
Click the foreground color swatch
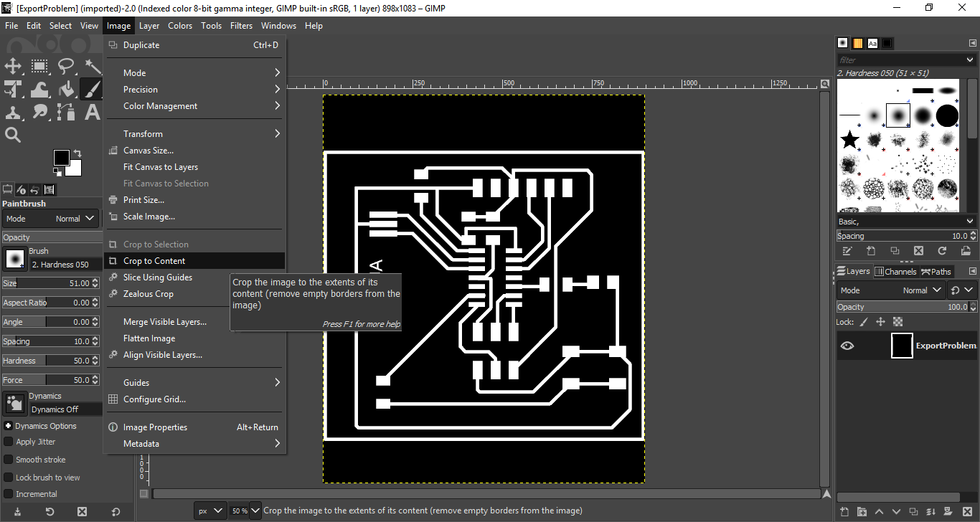62,158
